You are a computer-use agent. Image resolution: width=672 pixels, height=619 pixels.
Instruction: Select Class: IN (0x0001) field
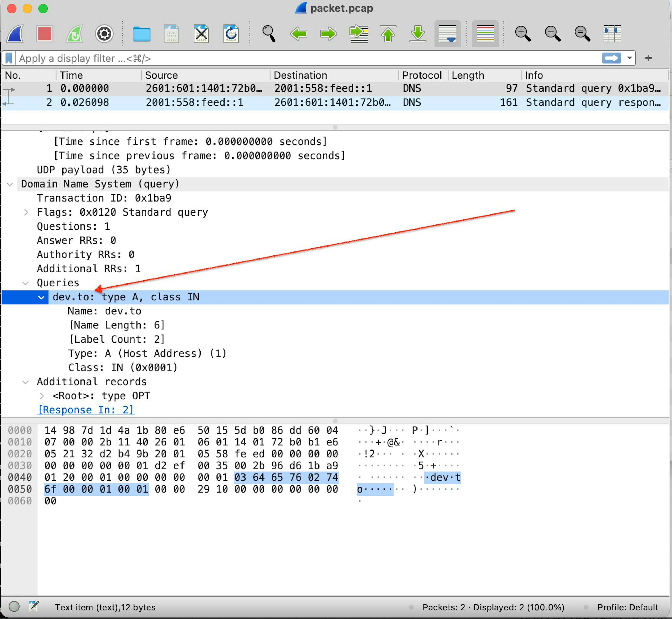tap(122, 367)
